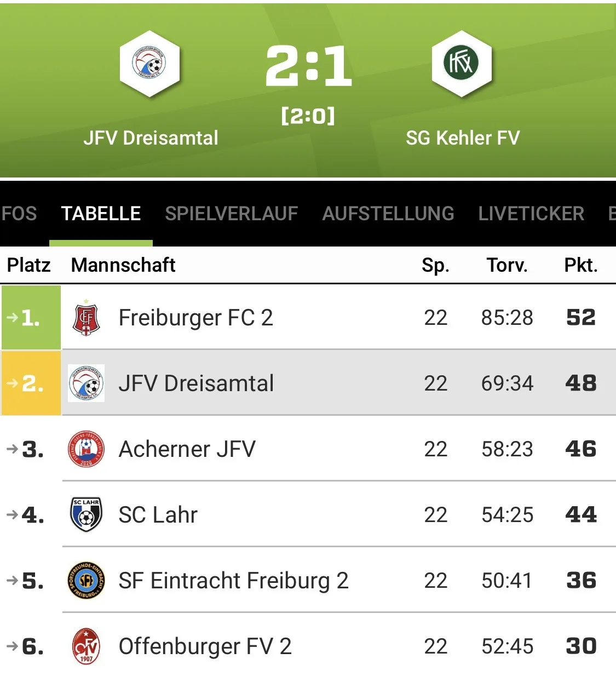Tap SG Kehler FV team name in header
Screen dimensions: 616x676
tap(463, 138)
